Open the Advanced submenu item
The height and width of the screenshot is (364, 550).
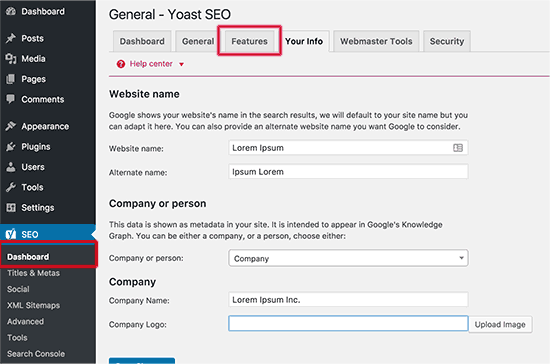point(26,322)
